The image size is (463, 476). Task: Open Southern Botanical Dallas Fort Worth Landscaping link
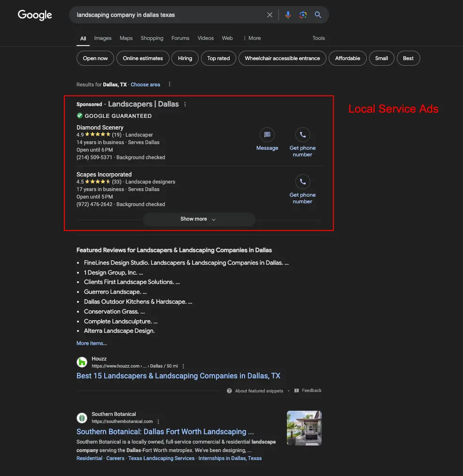165,432
